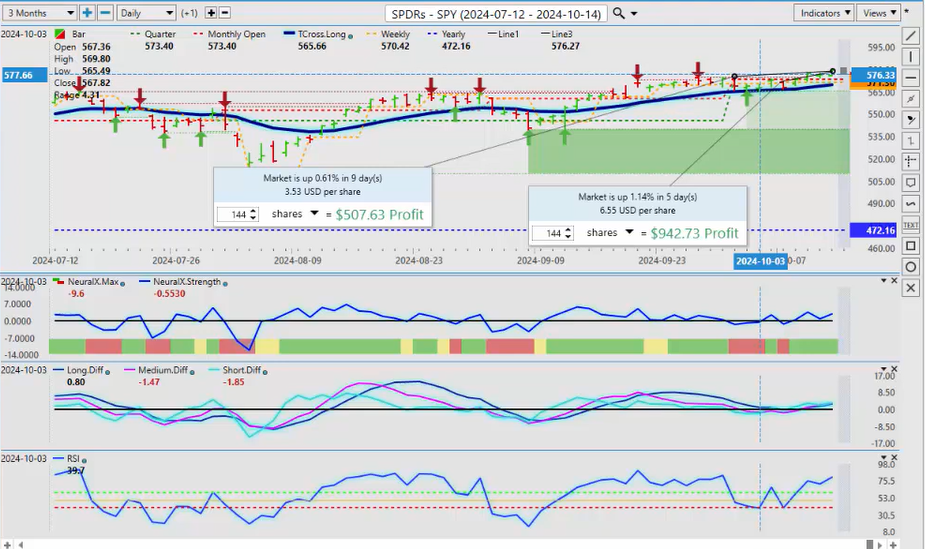Close the NeuralX indicator panel
The image size is (925, 549).
pyautogui.click(x=894, y=281)
